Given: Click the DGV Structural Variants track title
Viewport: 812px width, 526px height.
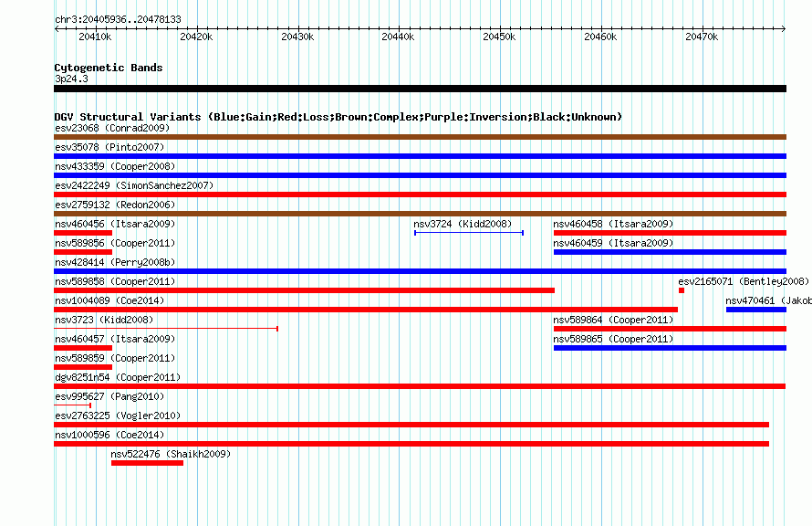Looking at the screenshot, I should (338, 117).
